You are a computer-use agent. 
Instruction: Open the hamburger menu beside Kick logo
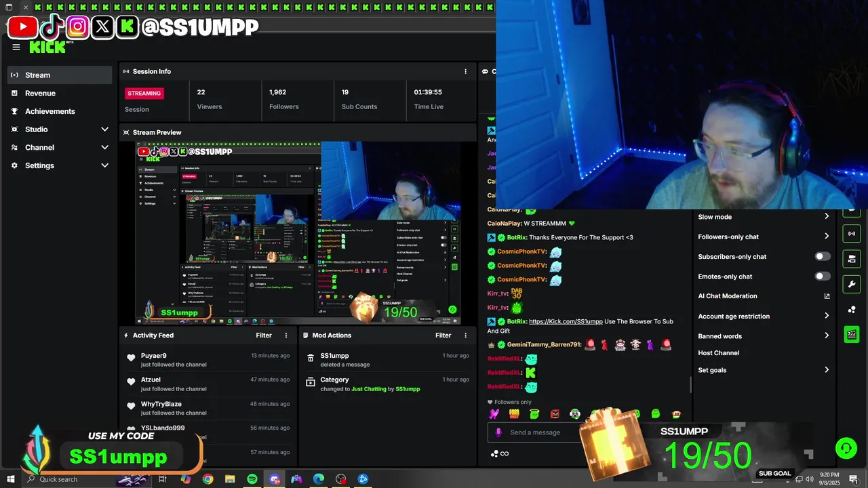[16, 47]
